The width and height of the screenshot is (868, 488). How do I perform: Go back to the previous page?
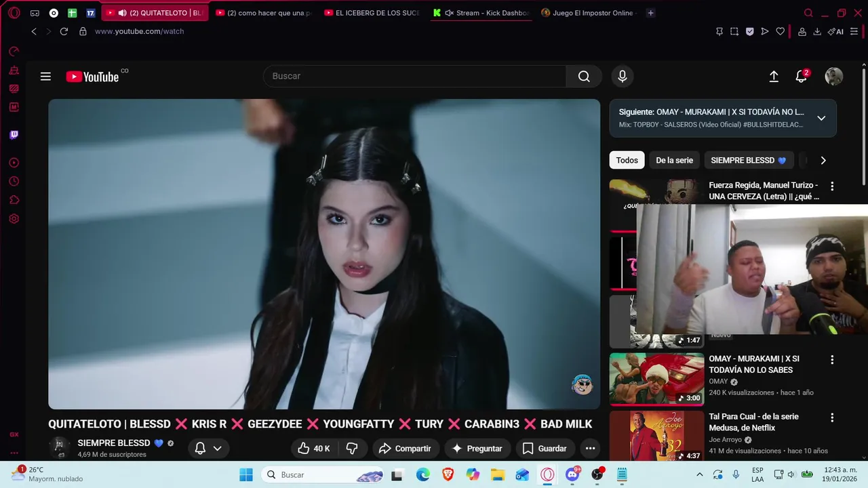click(x=34, y=31)
